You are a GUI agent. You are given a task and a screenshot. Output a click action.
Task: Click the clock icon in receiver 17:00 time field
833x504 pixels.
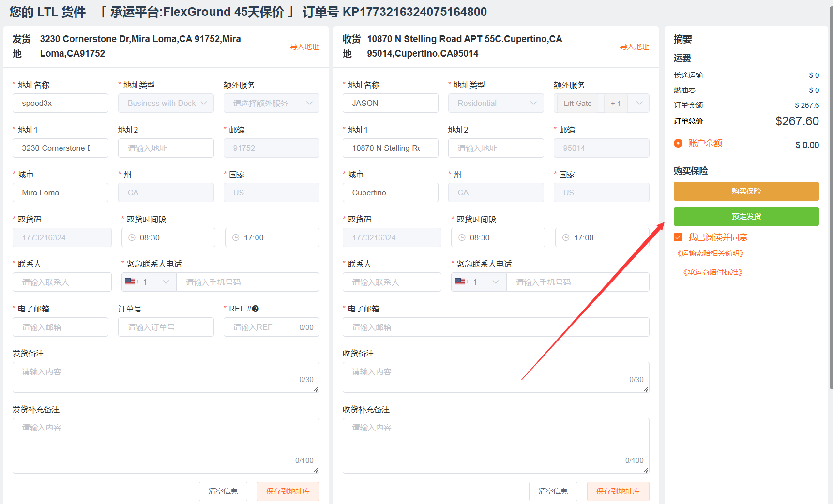566,237
